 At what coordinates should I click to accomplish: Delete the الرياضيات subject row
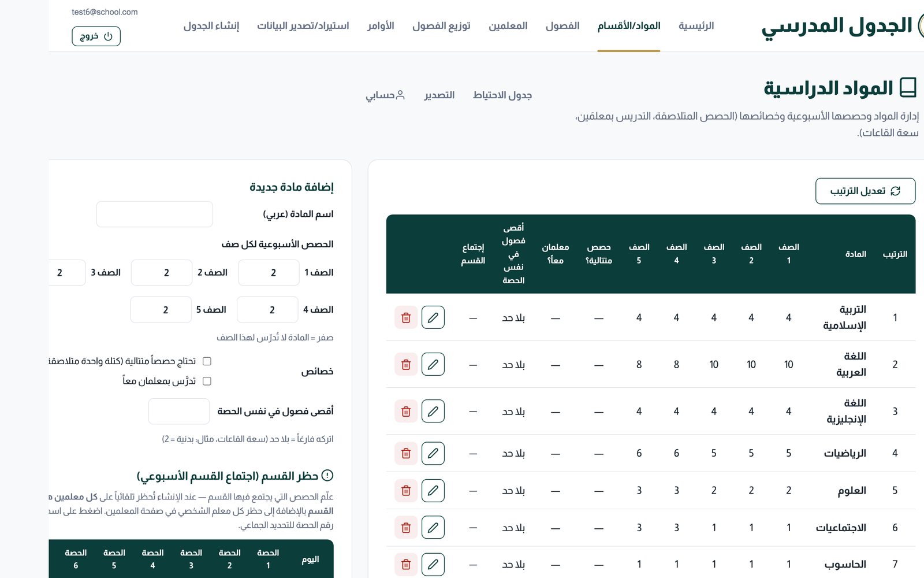pyautogui.click(x=406, y=453)
